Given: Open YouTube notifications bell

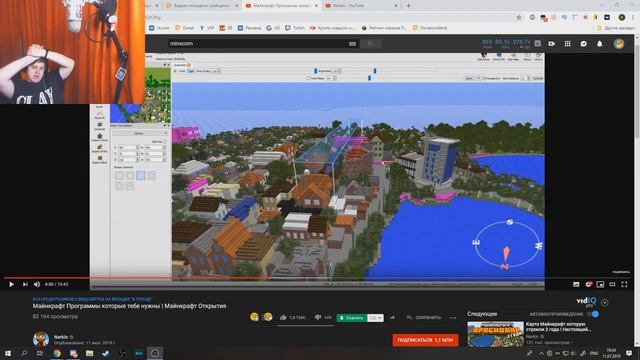Looking at the screenshot, I should [x=600, y=44].
